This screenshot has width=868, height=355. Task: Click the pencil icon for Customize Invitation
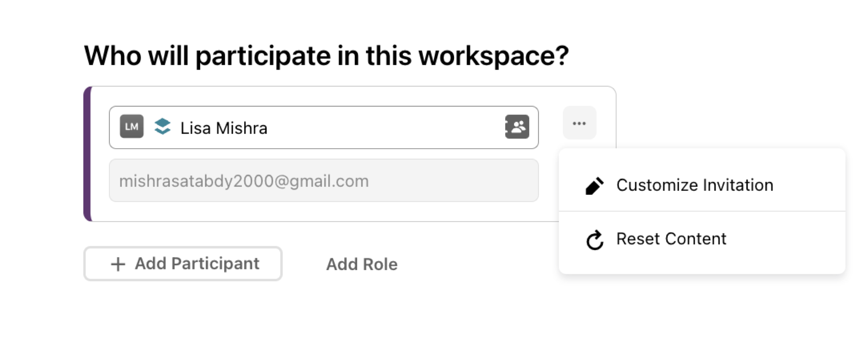coord(594,186)
